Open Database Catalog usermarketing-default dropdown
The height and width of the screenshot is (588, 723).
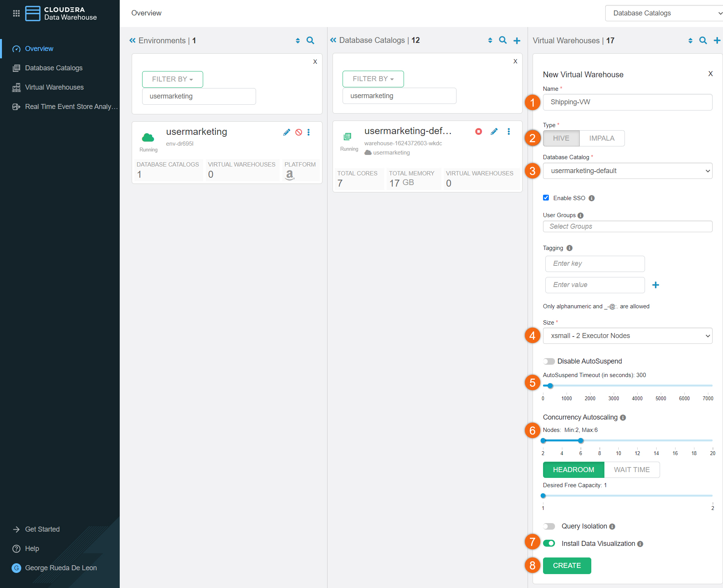point(628,171)
